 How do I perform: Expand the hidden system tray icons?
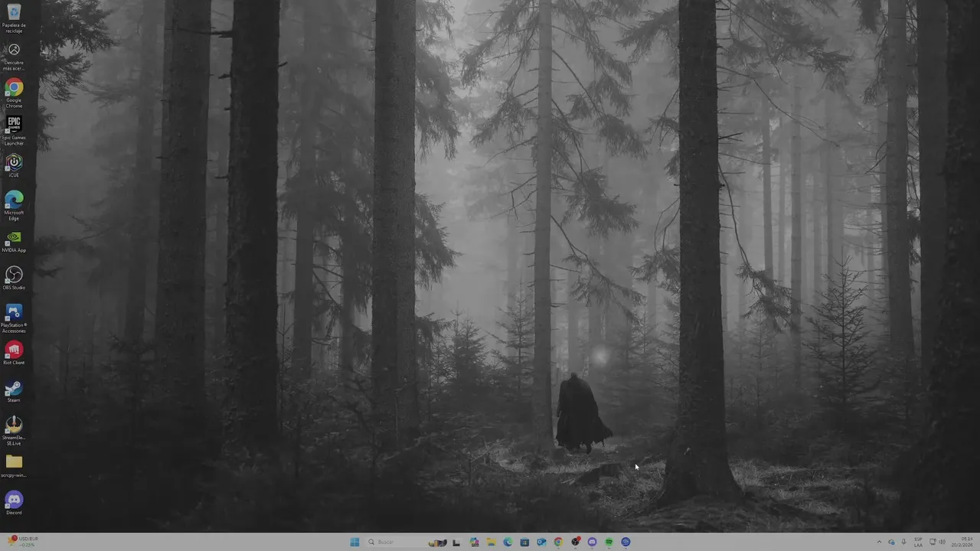(x=879, y=542)
